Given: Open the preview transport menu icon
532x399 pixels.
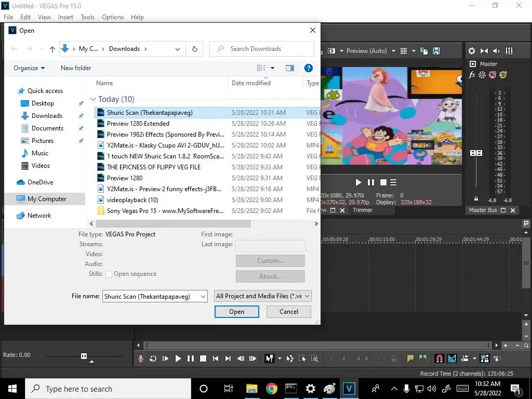Looking at the screenshot, I should click(x=393, y=182).
